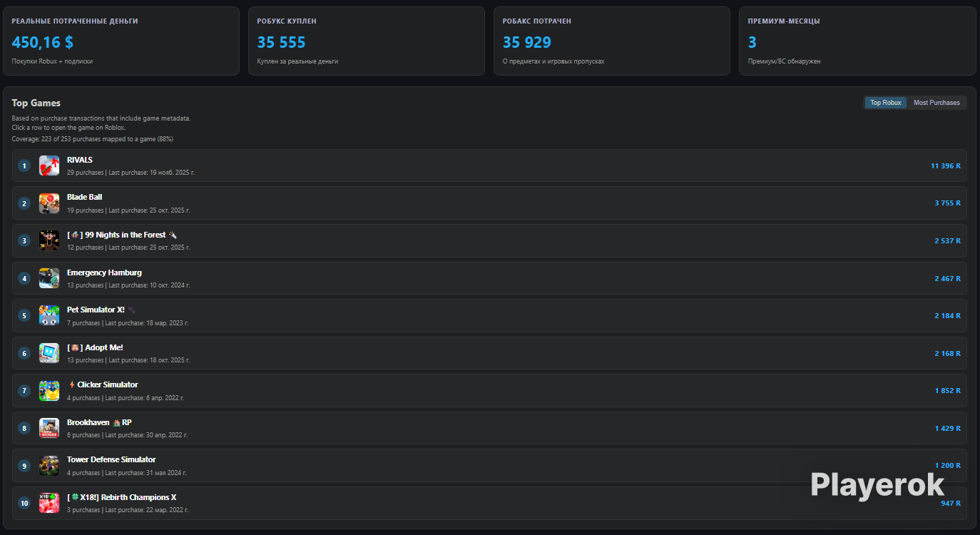Open the Emergency Hamburg game title link

(104, 272)
